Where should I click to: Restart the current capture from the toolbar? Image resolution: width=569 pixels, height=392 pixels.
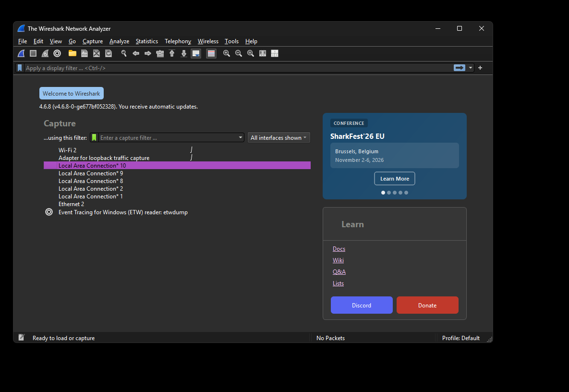pyautogui.click(x=45, y=53)
